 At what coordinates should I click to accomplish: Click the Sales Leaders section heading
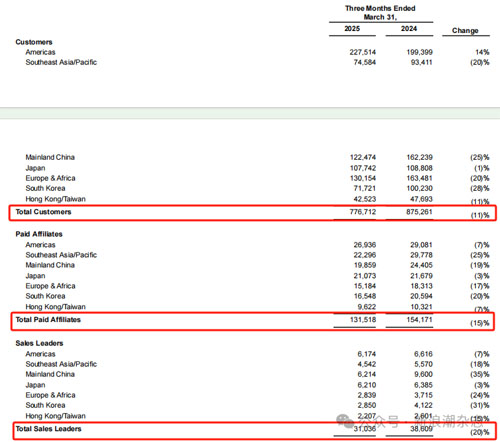pos(39,343)
